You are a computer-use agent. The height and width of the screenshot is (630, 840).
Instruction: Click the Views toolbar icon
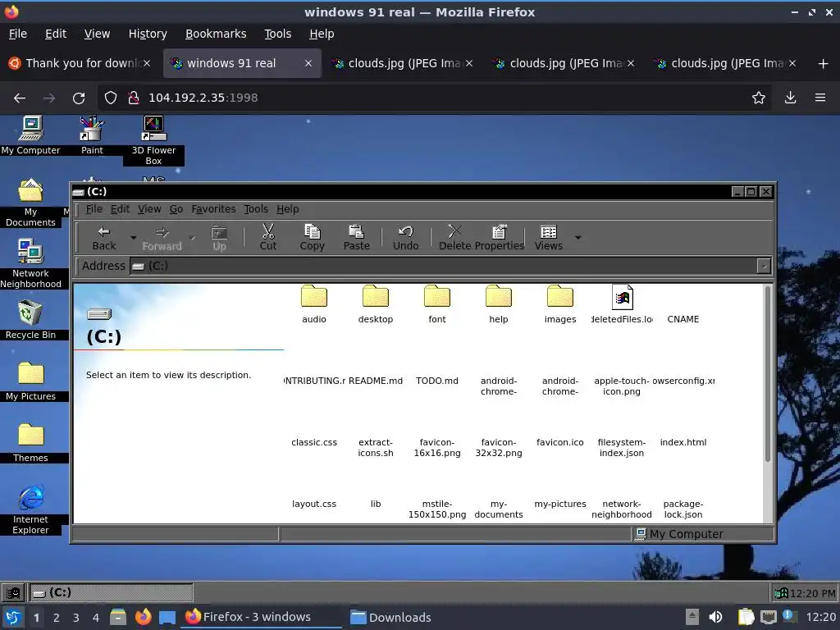549,231
